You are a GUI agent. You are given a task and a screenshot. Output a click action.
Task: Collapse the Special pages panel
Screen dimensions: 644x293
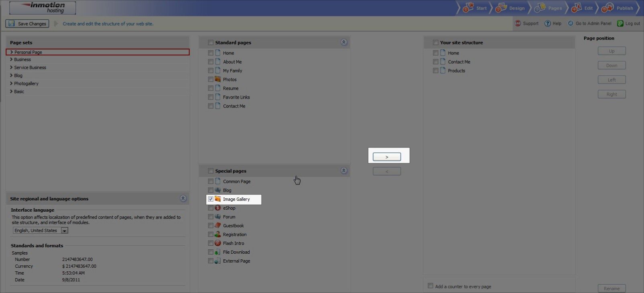pyautogui.click(x=344, y=170)
